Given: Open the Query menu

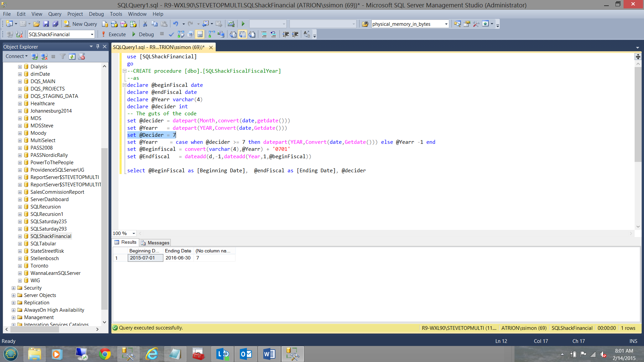Looking at the screenshot, I should click(54, 14).
